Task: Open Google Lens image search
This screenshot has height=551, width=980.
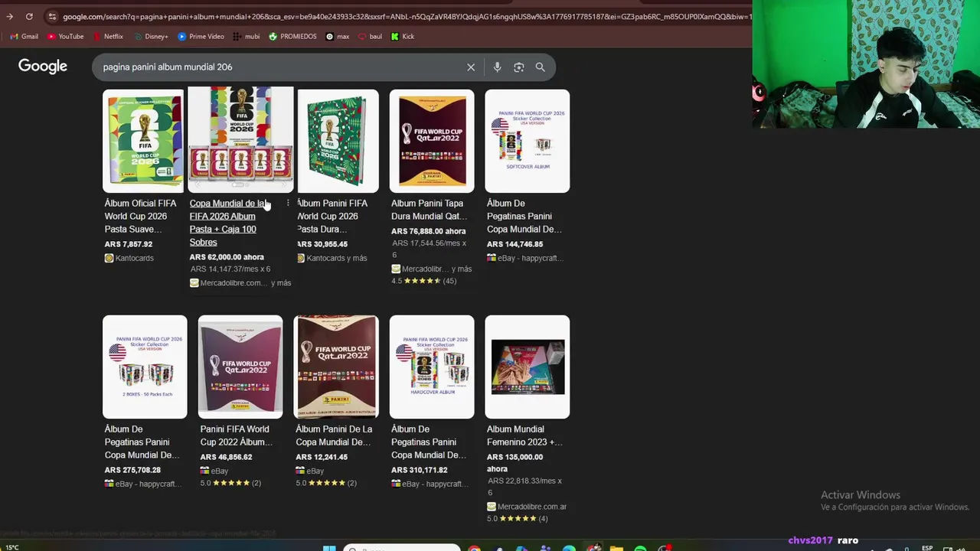Action: tap(519, 67)
